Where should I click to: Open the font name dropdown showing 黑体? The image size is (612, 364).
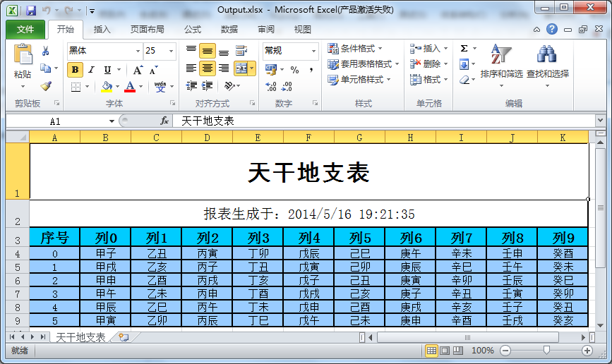coord(138,51)
